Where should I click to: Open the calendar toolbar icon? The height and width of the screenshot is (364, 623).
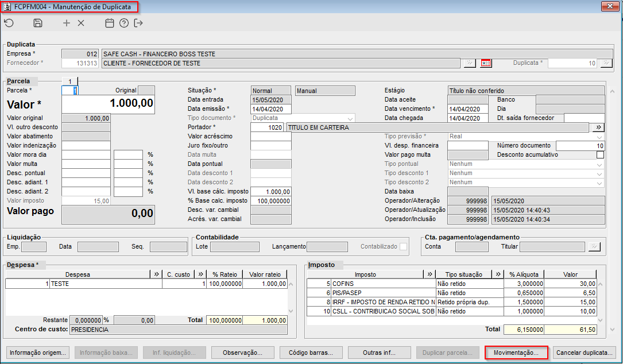click(109, 23)
